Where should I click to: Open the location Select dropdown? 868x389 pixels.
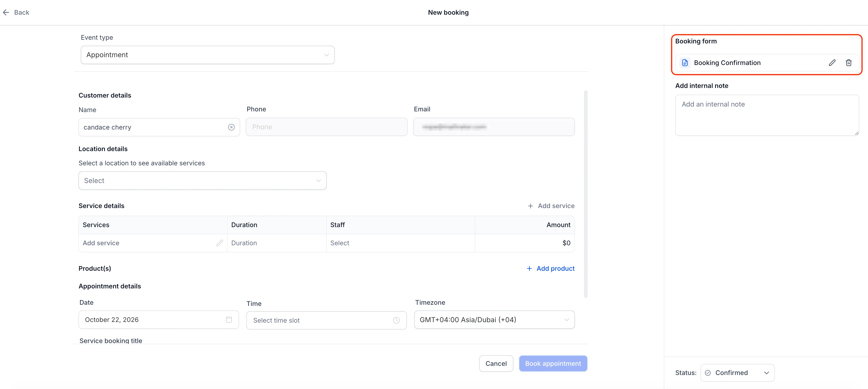click(202, 180)
